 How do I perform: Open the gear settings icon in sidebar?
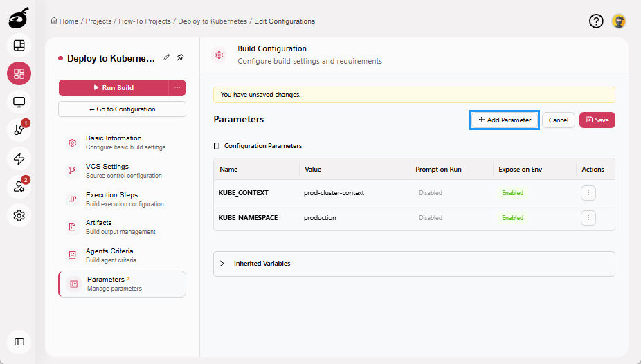(x=19, y=215)
